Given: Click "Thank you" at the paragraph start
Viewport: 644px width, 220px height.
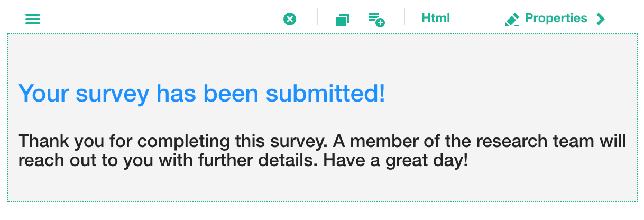Looking at the screenshot, I should pos(54,142).
